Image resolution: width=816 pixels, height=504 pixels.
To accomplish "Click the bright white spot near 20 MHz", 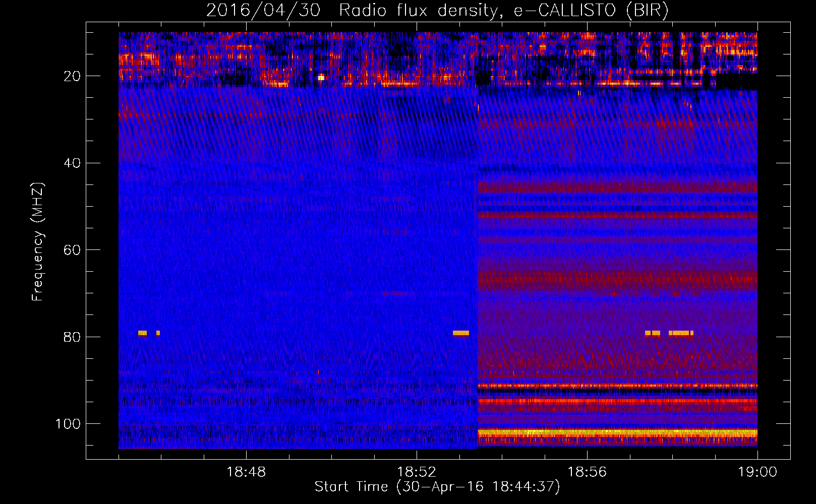I will pos(321,78).
